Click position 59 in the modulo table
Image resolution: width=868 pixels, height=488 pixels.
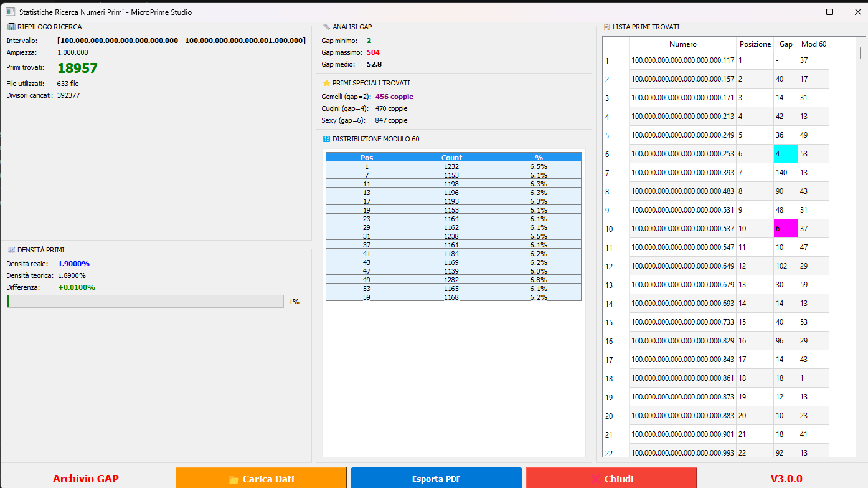(x=367, y=297)
